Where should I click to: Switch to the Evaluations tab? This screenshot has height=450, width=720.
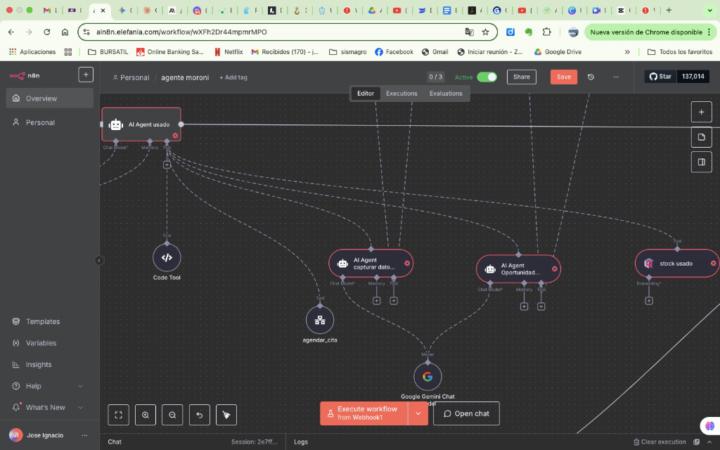coord(446,93)
